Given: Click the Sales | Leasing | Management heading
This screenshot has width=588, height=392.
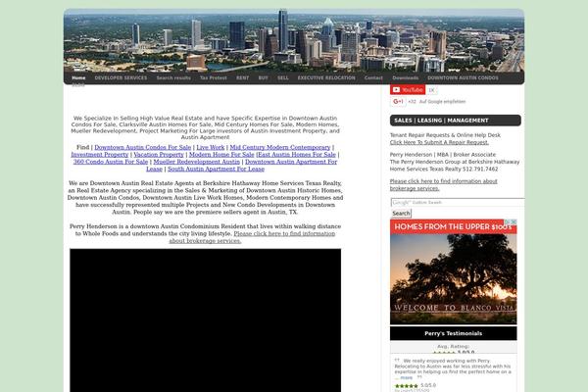Looking at the screenshot, I should pyautogui.click(x=456, y=121).
